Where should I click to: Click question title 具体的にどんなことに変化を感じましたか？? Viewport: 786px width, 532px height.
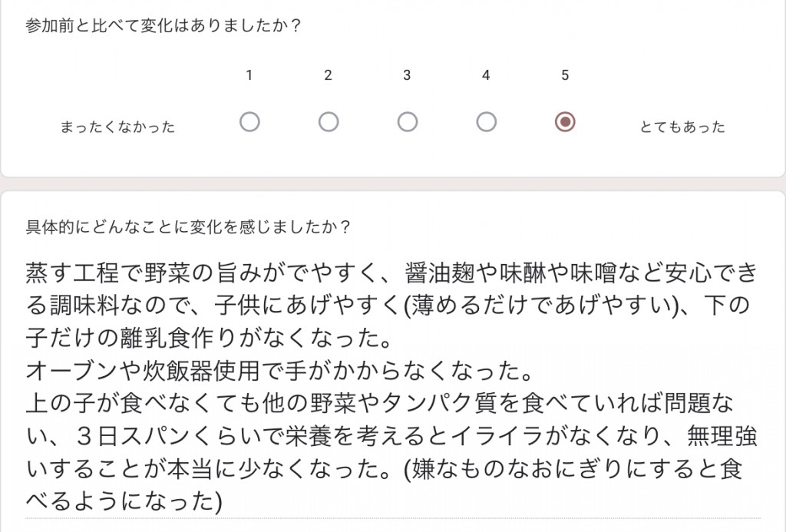point(189,226)
